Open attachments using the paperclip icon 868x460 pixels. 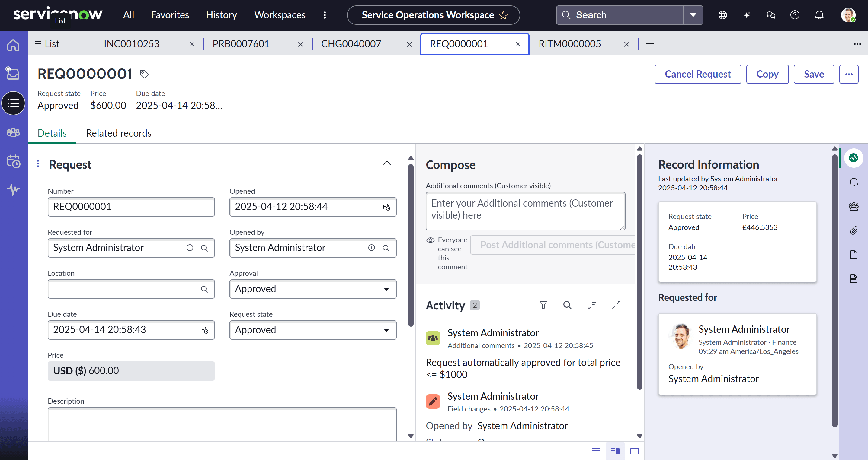coord(854,231)
